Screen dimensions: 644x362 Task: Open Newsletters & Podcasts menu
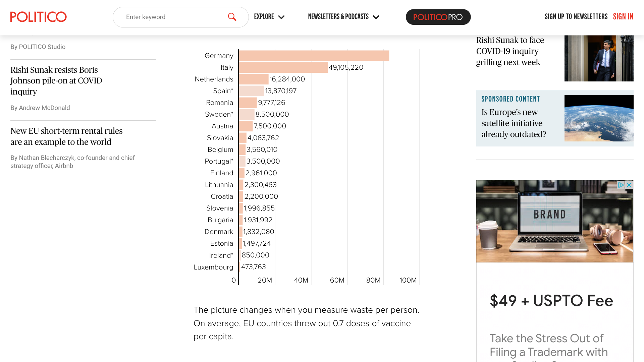338,17
